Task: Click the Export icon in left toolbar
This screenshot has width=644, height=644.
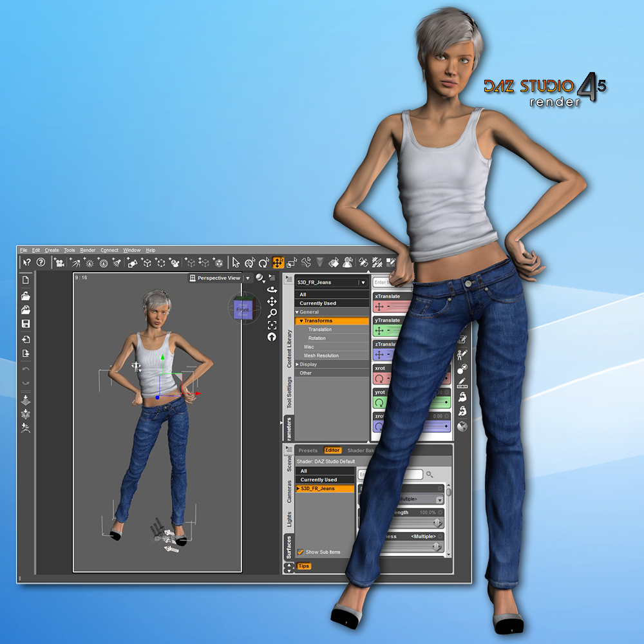Action: coord(26,353)
